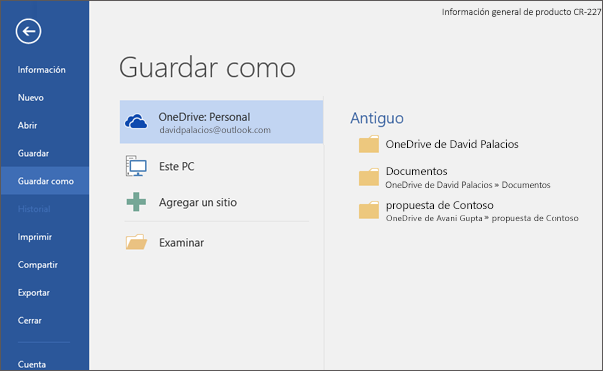The image size is (603, 371).
Task: Open the Información menu item
Action: coord(42,70)
